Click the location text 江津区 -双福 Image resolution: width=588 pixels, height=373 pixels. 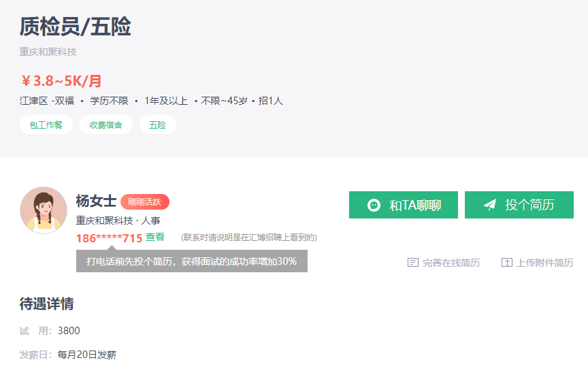pos(47,101)
